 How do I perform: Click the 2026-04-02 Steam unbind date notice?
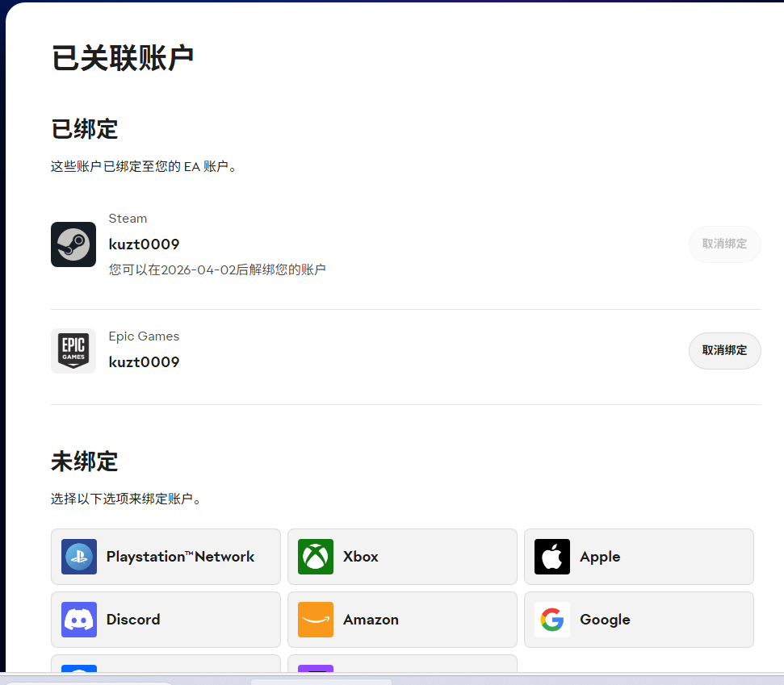coord(217,269)
